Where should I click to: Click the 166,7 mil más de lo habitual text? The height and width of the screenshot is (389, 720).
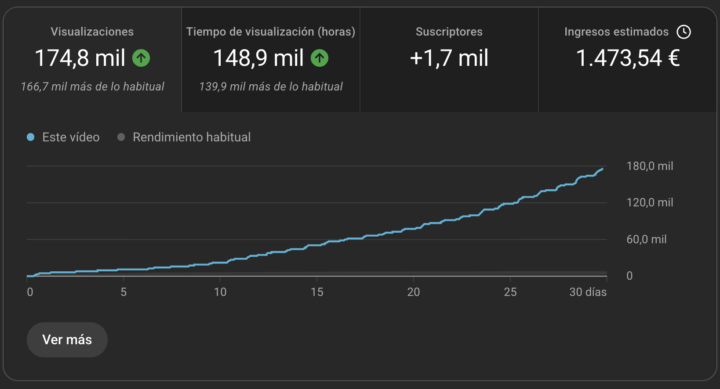coord(92,87)
